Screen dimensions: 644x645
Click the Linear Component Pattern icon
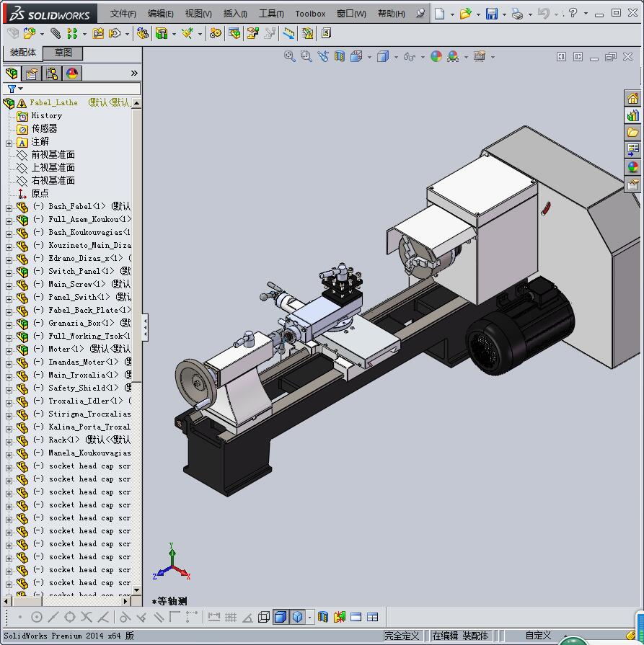click(72, 33)
